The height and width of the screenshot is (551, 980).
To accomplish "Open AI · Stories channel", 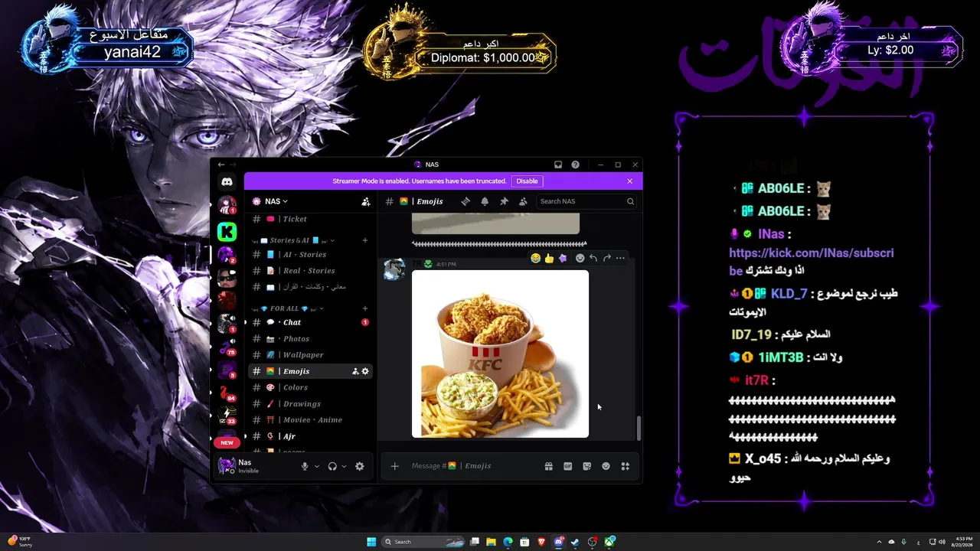I will 311,254.
